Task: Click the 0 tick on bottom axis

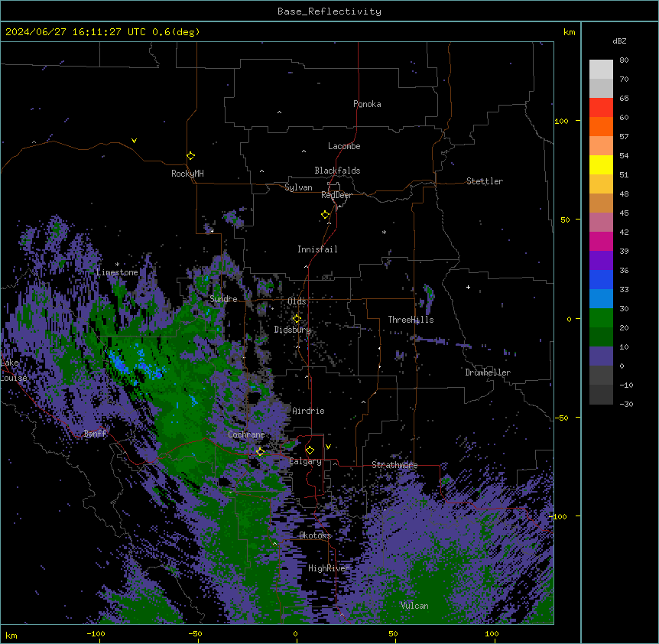Action: [x=295, y=634]
